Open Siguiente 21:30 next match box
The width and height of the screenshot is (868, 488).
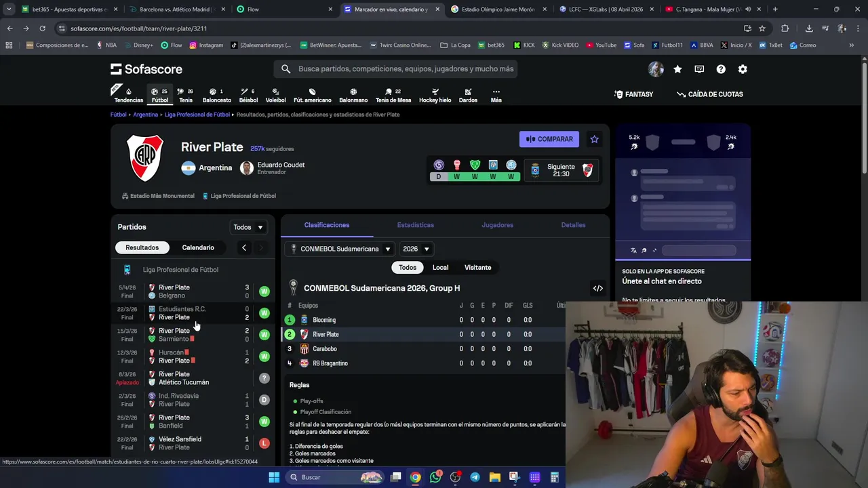point(562,170)
